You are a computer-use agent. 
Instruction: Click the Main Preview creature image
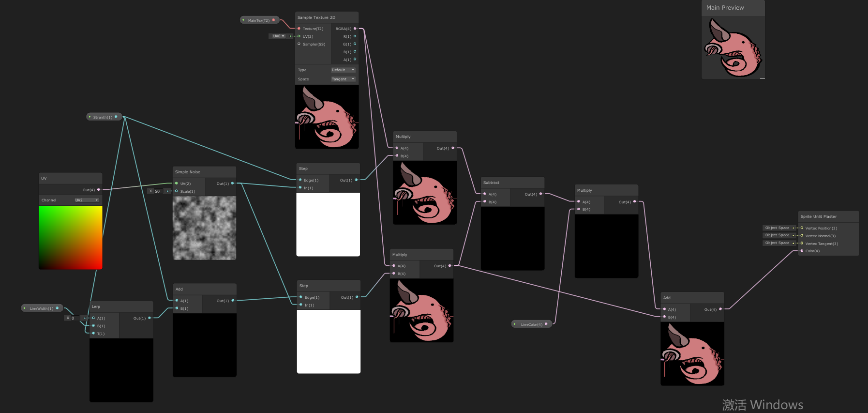(733, 47)
